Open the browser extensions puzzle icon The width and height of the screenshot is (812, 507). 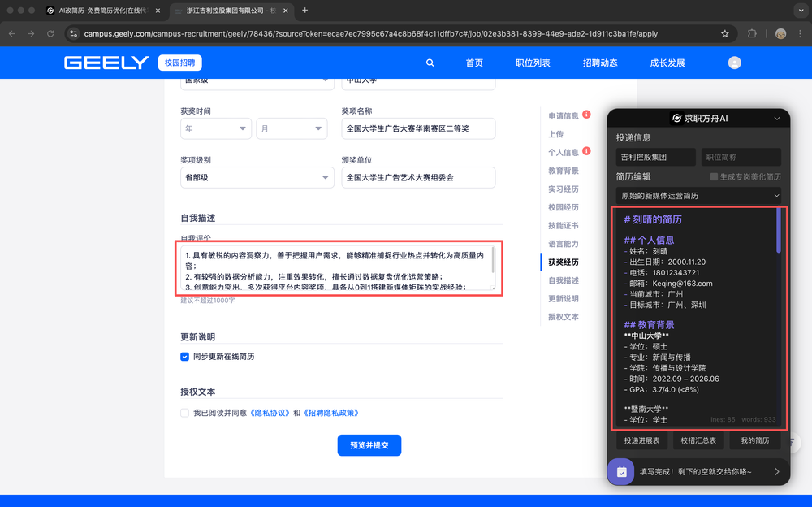coord(752,34)
